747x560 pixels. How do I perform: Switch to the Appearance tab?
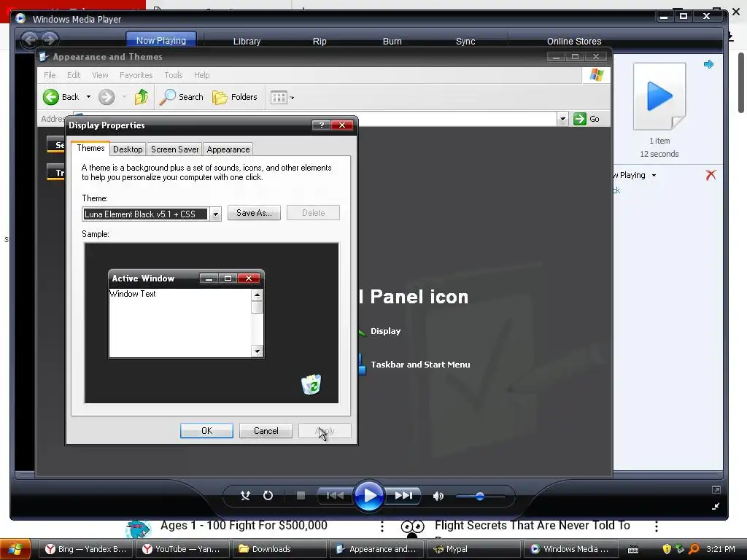pos(228,149)
